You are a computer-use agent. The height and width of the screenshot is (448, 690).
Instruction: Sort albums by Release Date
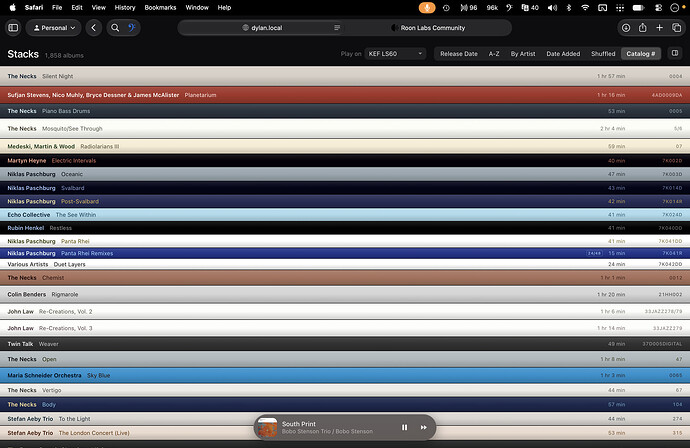pos(459,54)
